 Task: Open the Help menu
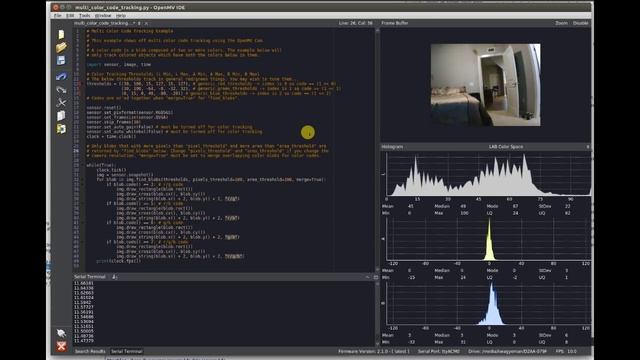click(121, 16)
